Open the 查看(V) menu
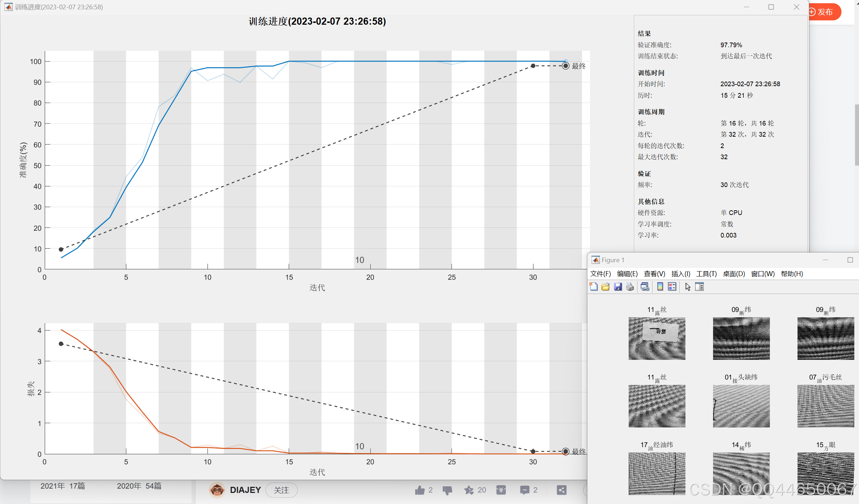Image resolution: width=859 pixels, height=504 pixels. point(654,274)
